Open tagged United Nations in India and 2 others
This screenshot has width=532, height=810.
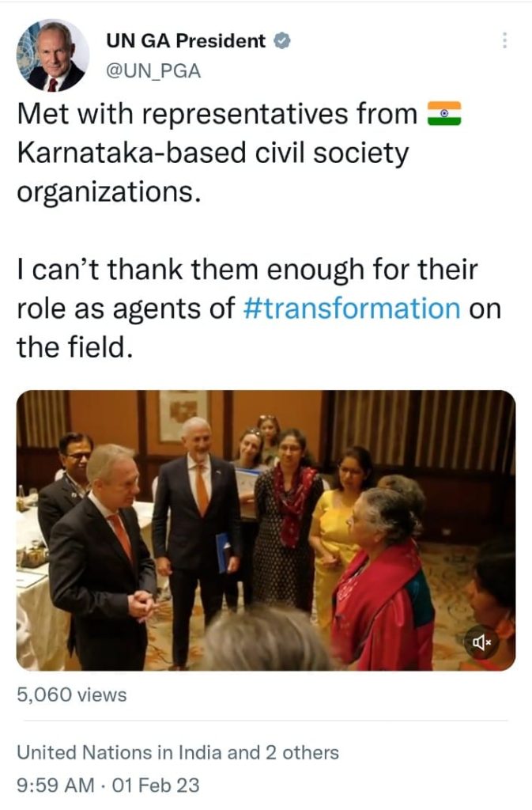tap(178, 752)
